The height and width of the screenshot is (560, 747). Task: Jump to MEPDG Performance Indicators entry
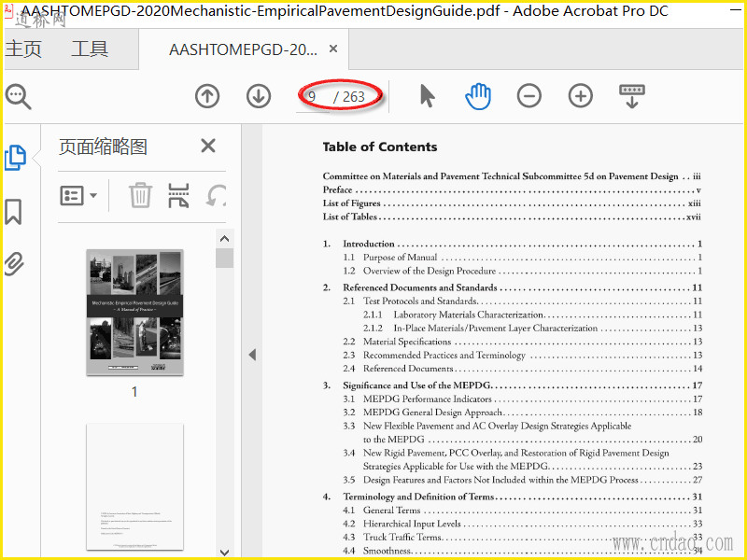(x=523, y=399)
